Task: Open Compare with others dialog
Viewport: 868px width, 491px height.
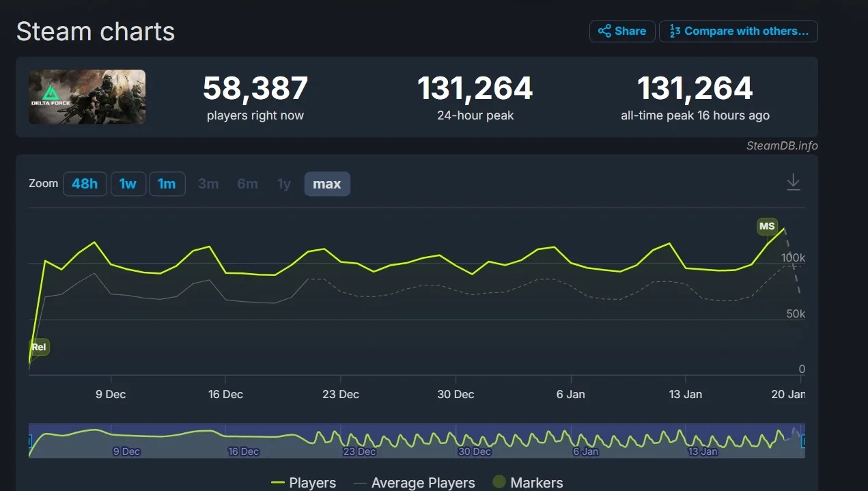Action: click(738, 31)
